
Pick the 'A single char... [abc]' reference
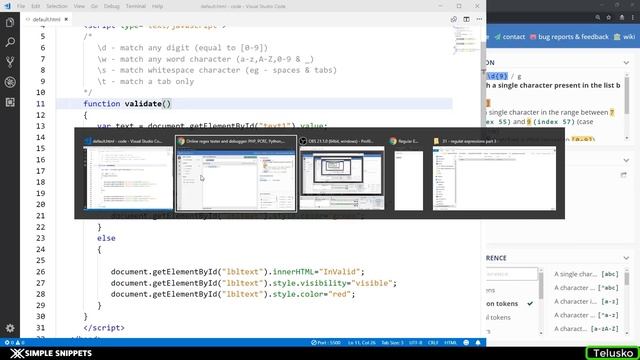[586, 274]
